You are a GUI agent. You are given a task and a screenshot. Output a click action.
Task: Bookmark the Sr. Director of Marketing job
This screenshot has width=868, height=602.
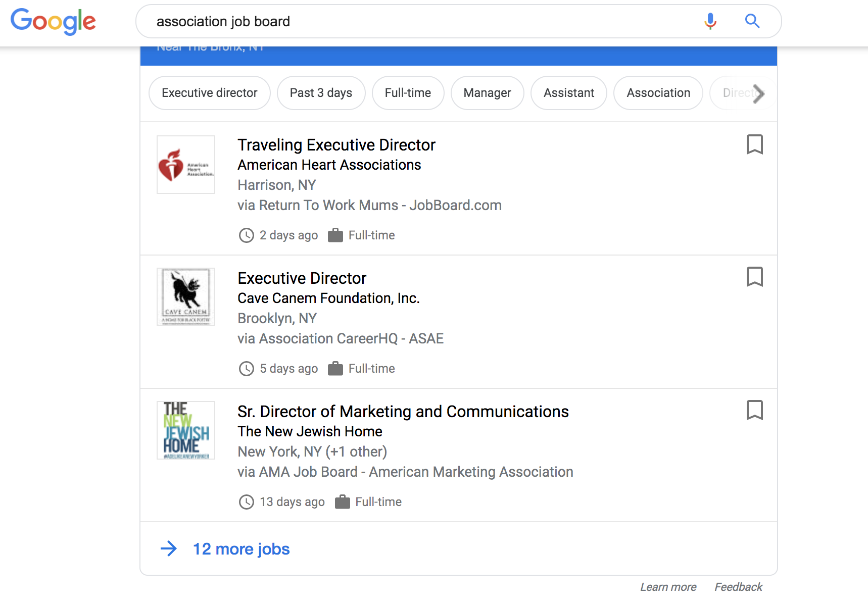(754, 410)
